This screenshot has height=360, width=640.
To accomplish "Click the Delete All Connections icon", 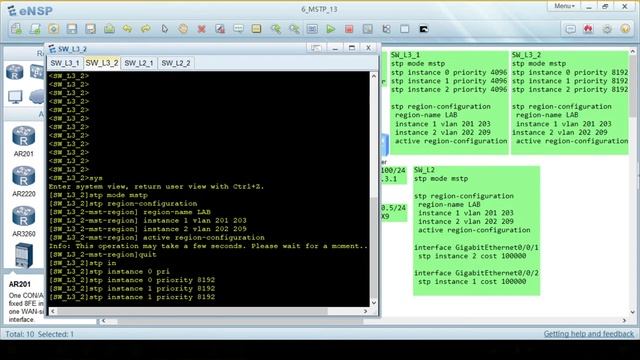I will (x=220, y=29).
